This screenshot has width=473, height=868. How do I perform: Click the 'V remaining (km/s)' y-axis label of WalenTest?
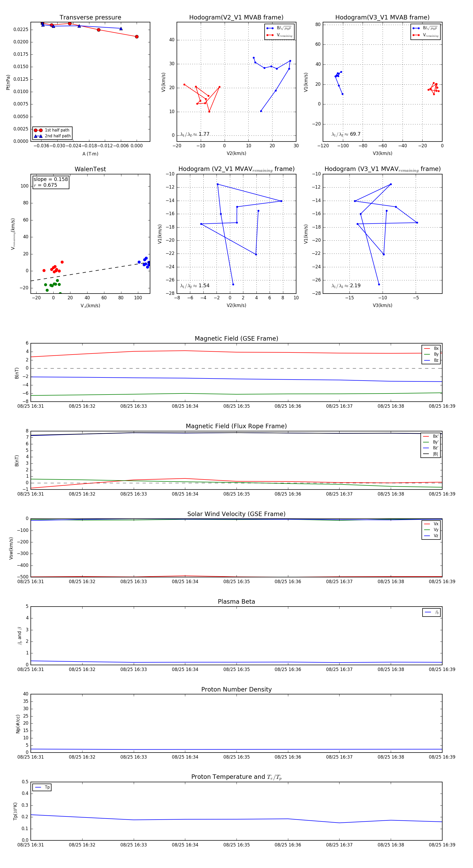pos(13,234)
